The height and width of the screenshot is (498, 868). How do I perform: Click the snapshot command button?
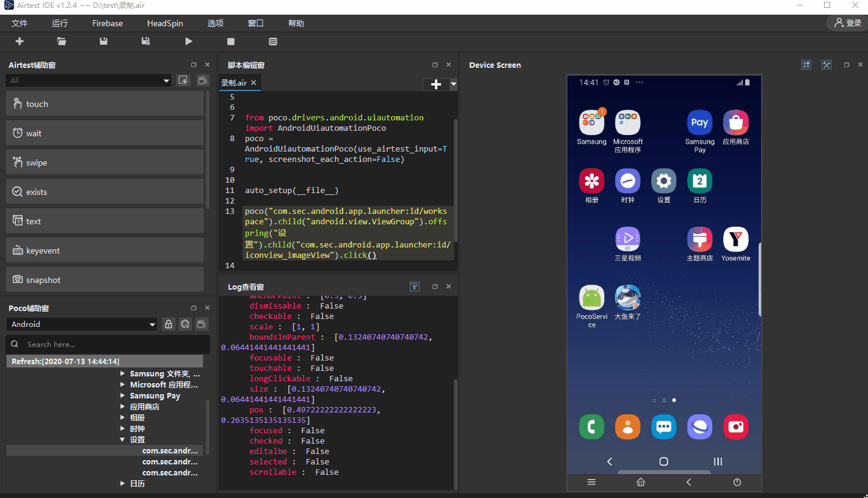(x=104, y=280)
